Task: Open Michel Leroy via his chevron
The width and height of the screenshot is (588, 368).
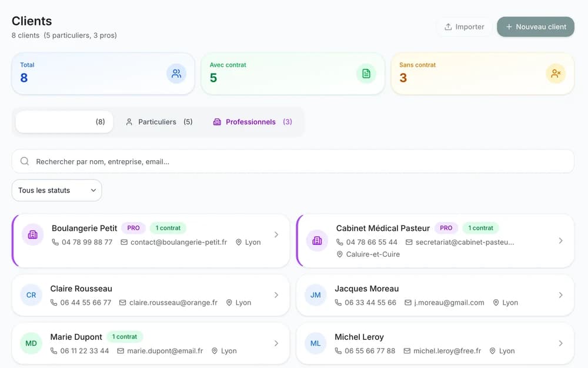Action: coord(560,343)
